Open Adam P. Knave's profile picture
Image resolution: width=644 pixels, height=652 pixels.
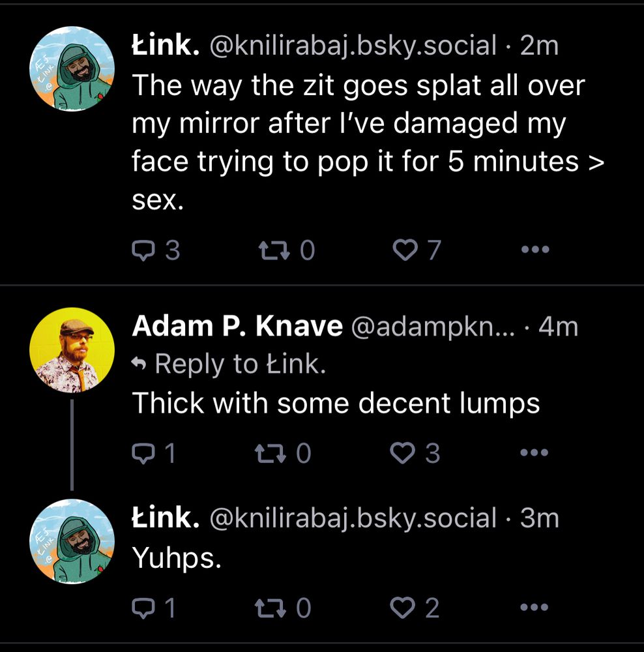[x=72, y=349]
